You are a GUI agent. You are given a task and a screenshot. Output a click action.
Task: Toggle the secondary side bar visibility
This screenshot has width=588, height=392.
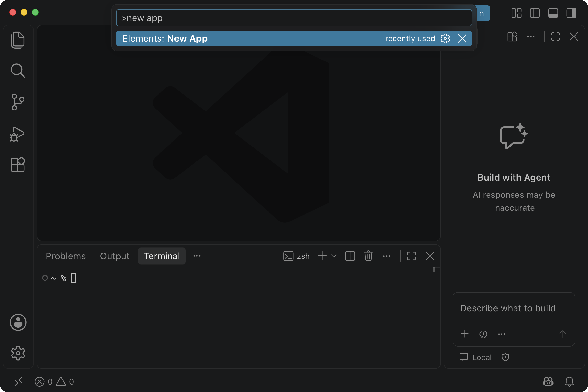coord(571,13)
